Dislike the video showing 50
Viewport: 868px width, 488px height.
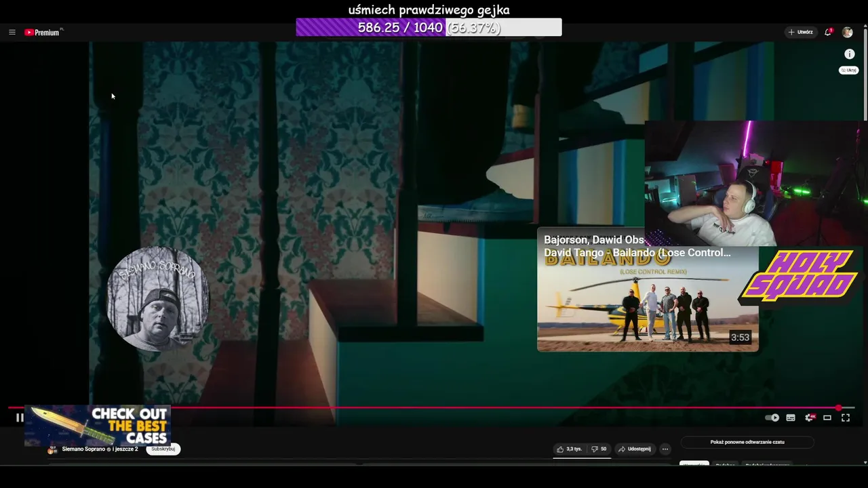[599, 449]
